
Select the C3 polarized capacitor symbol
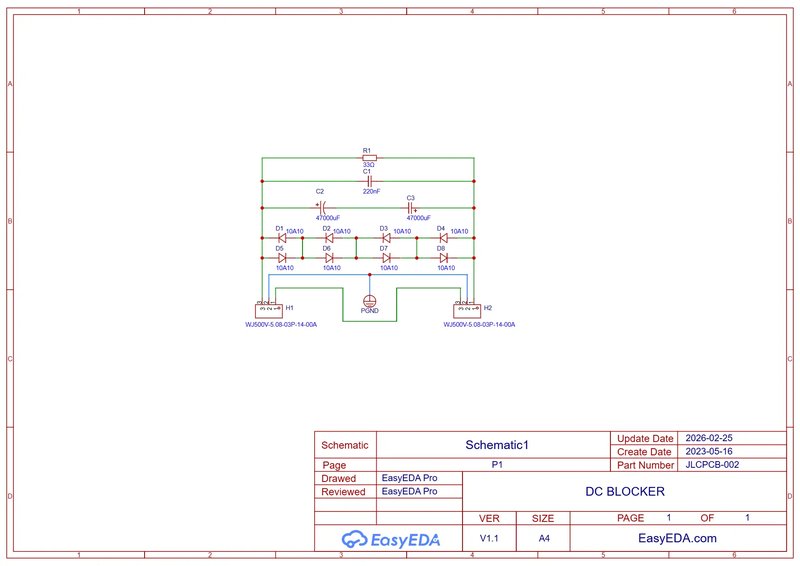[x=411, y=208]
